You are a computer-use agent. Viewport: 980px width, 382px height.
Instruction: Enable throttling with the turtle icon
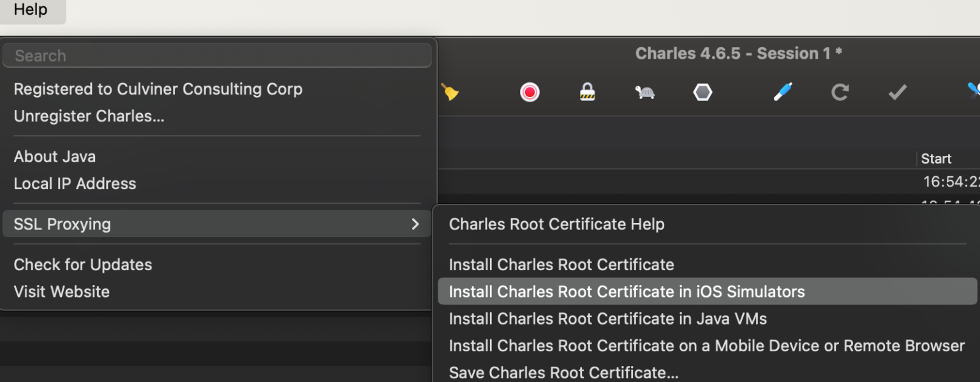pos(644,93)
